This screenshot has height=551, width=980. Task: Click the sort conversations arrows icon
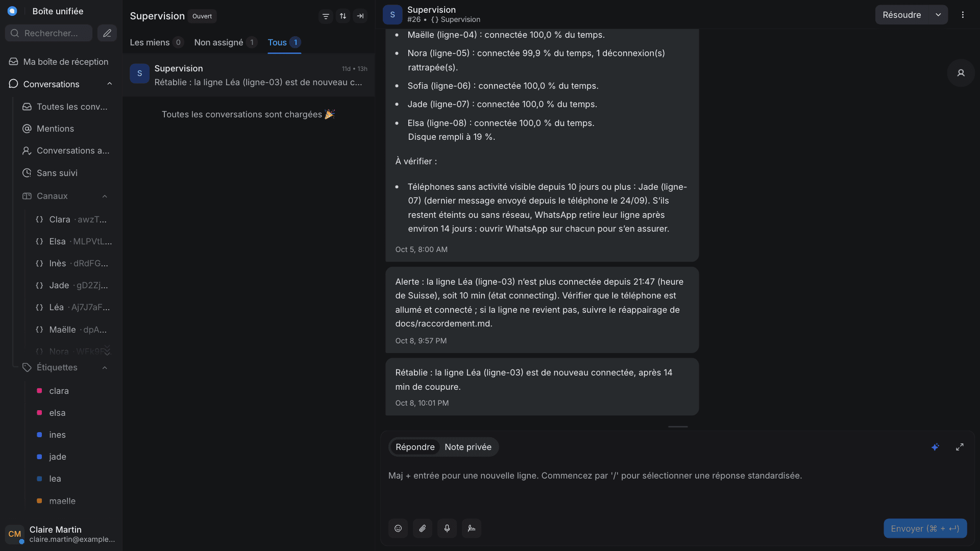point(343,16)
